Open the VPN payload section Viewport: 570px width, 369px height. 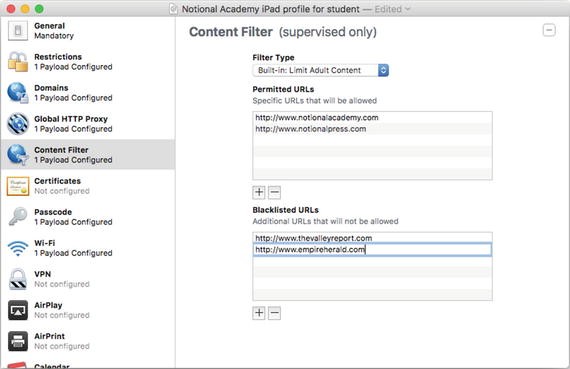coord(88,279)
